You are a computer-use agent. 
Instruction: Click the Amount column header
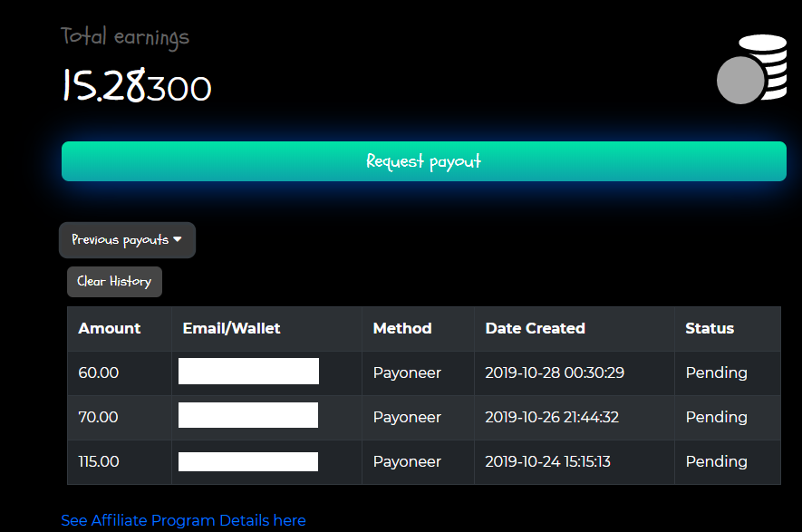point(110,328)
